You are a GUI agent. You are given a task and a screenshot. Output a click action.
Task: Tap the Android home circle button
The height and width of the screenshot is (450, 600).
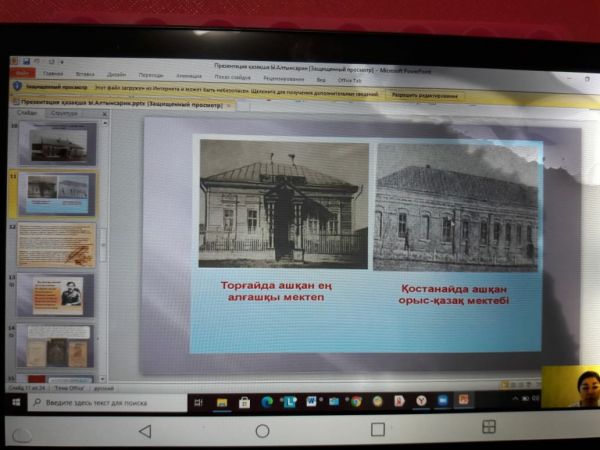[262, 431]
